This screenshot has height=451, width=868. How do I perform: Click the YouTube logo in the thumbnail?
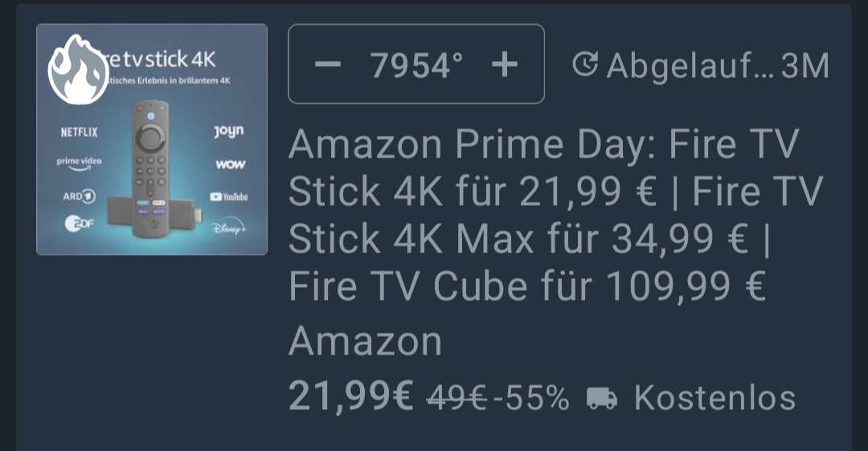pyautogui.click(x=228, y=197)
